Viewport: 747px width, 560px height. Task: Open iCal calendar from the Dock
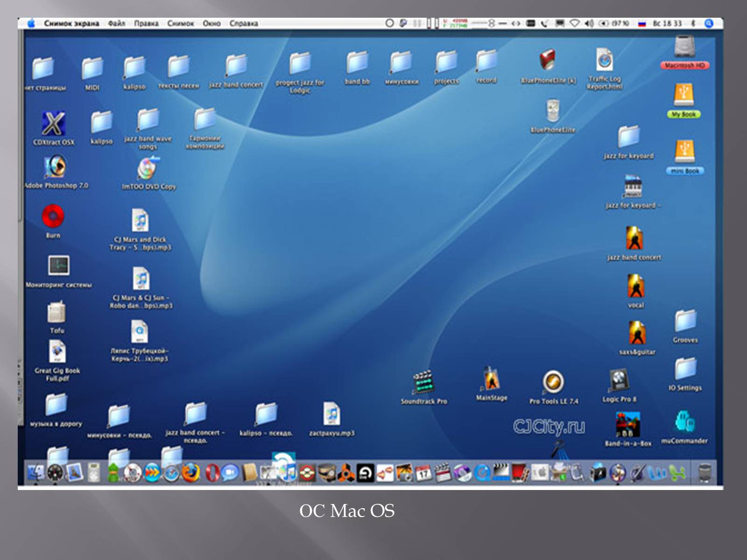point(423,473)
